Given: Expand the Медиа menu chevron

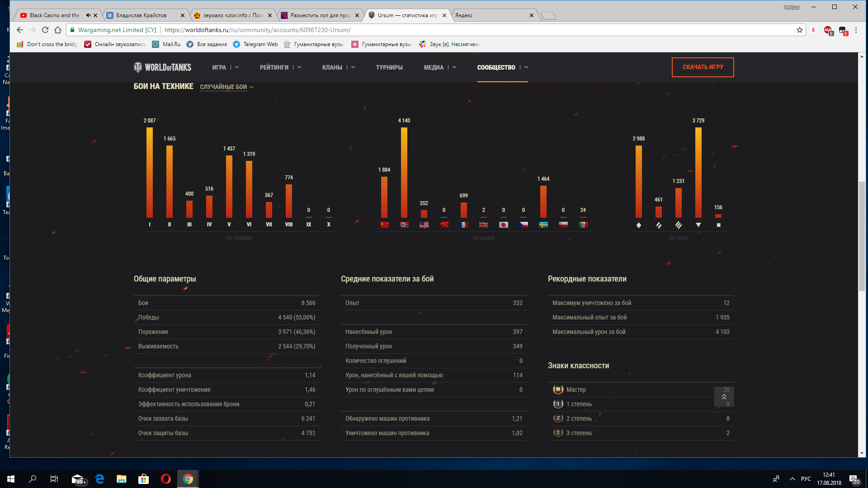Looking at the screenshot, I should (454, 67).
